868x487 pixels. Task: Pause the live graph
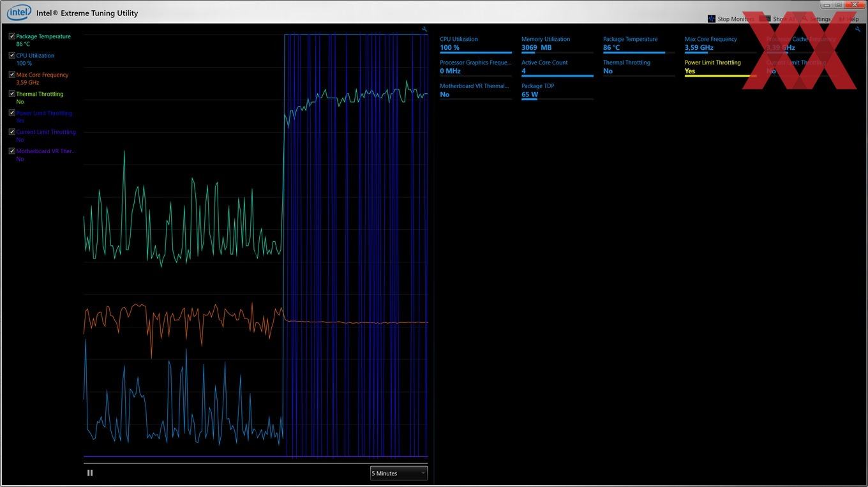click(x=90, y=473)
